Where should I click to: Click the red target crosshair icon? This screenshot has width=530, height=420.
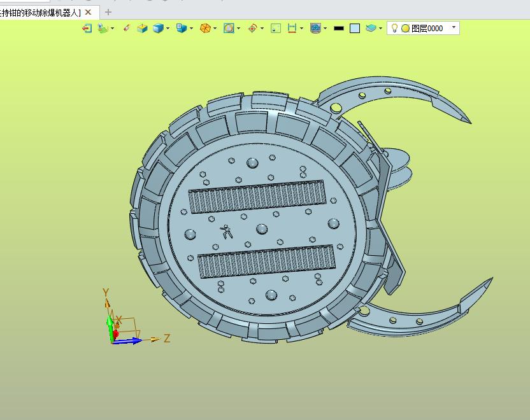point(252,29)
